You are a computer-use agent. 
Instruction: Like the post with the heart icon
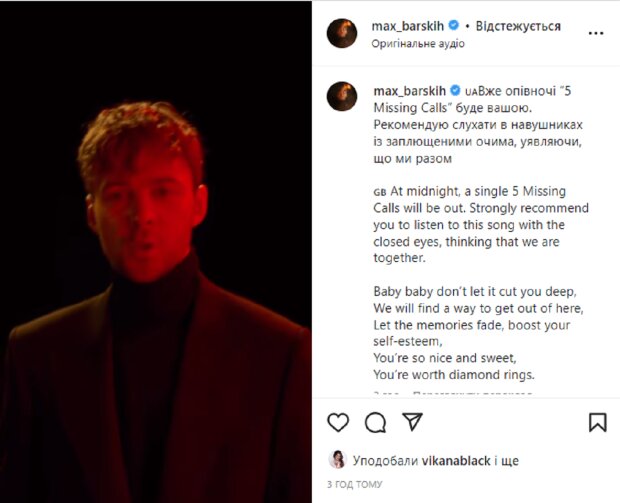(339, 422)
